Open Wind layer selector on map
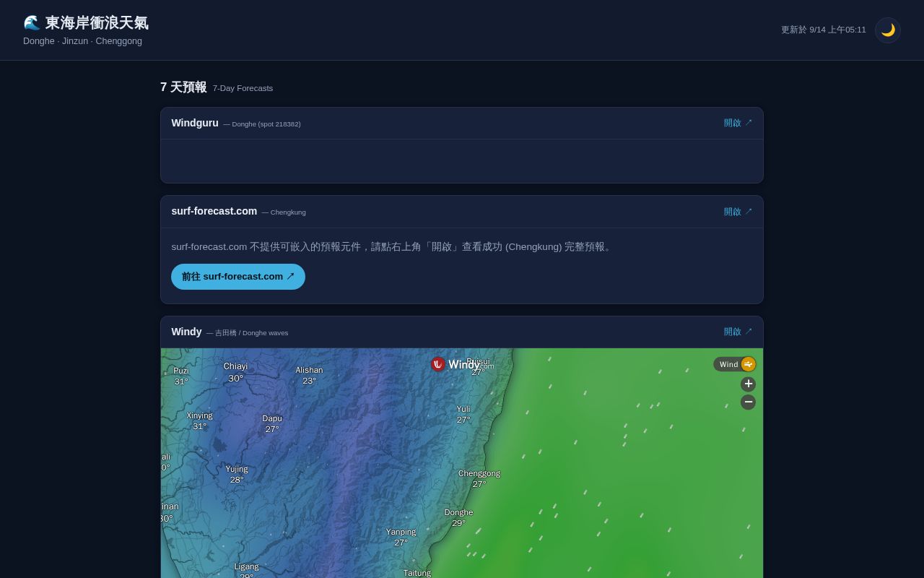 (x=735, y=364)
